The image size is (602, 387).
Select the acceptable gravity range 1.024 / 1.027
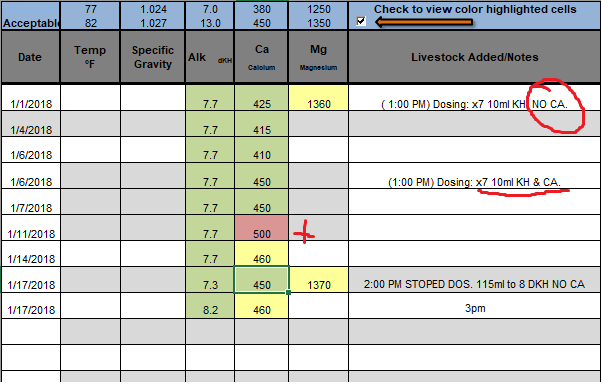click(153, 16)
